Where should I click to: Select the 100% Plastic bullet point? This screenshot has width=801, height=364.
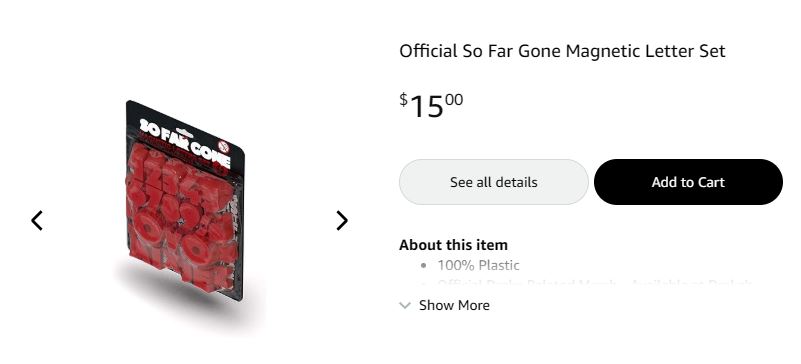[478, 265]
